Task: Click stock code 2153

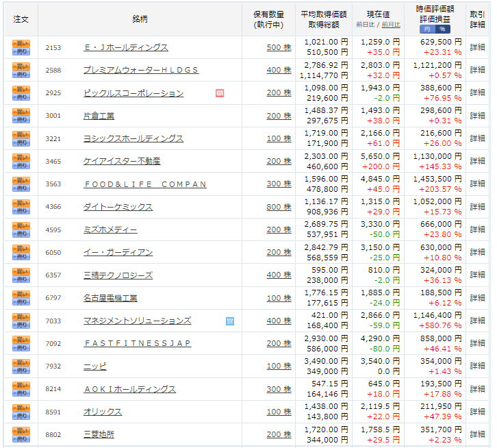Action: coord(53,47)
